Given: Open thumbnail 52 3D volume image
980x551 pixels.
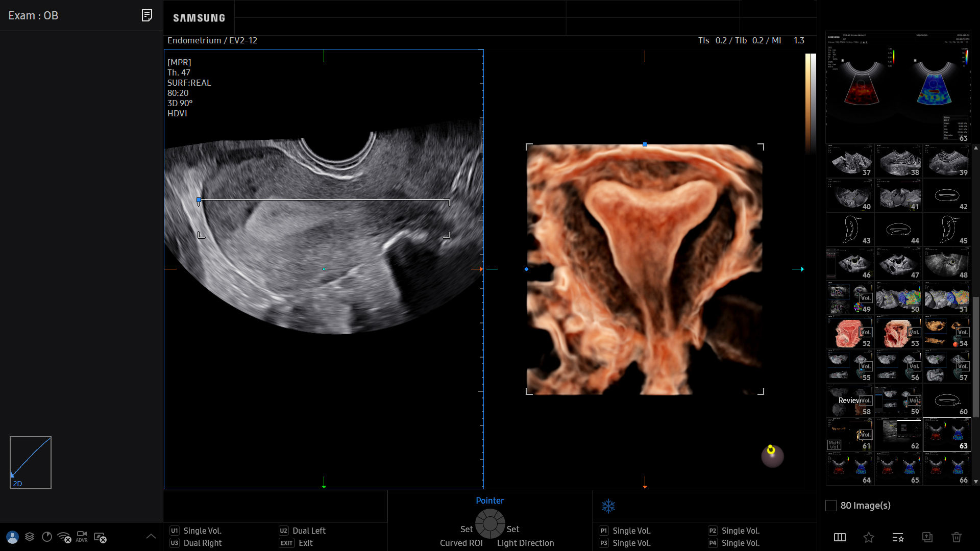Looking at the screenshot, I should (x=850, y=332).
